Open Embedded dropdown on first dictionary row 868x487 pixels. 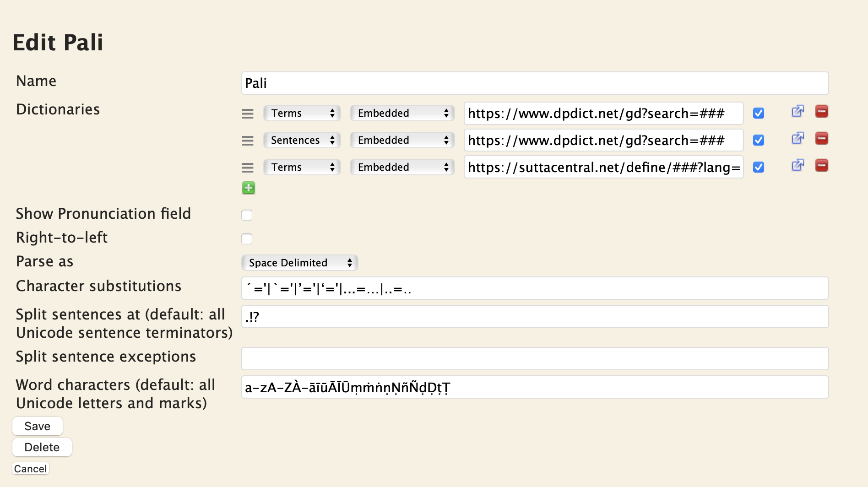pyautogui.click(x=402, y=113)
